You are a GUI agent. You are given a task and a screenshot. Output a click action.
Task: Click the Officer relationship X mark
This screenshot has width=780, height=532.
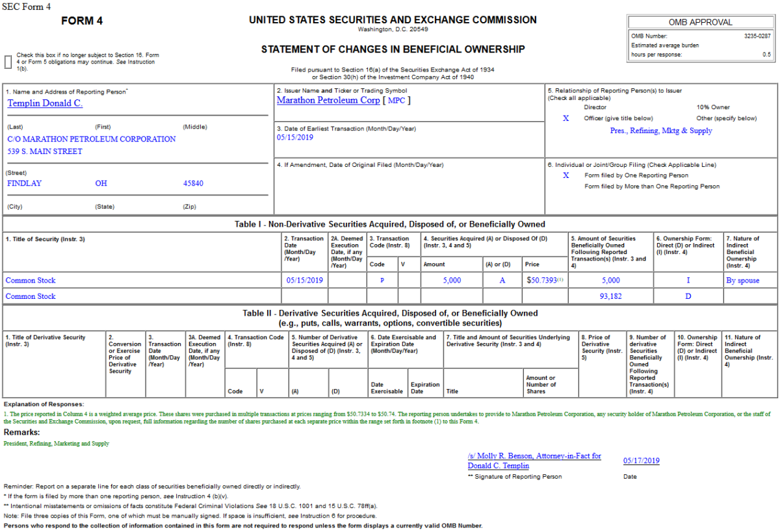pyautogui.click(x=565, y=118)
